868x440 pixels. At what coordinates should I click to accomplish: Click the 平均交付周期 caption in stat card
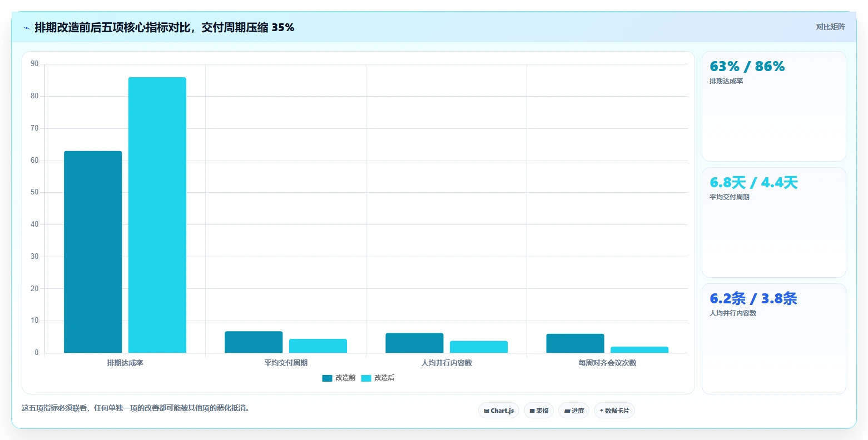[x=730, y=197]
